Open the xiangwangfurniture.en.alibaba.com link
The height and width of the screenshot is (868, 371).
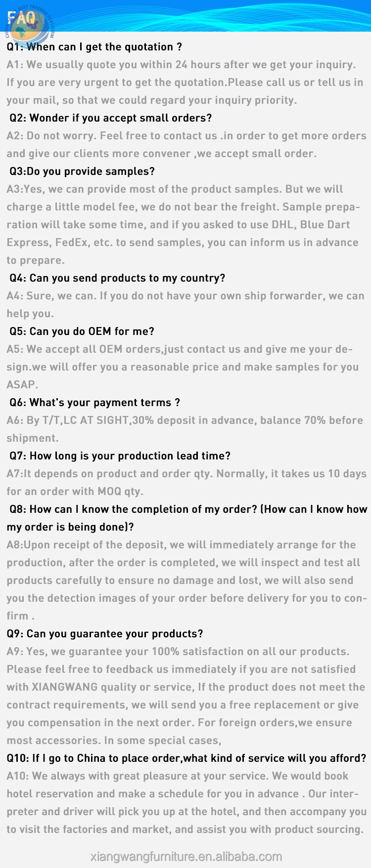point(186,857)
